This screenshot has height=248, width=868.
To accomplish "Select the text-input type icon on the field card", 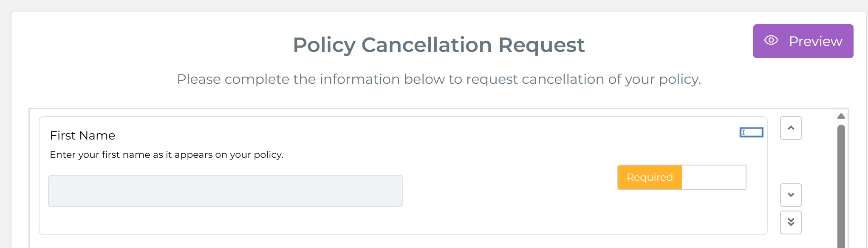I will point(752,133).
